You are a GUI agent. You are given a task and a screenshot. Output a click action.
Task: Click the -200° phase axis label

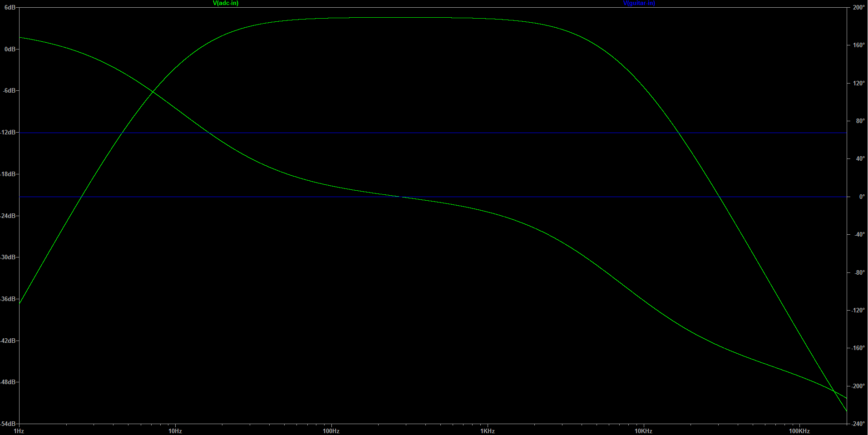[x=858, y=386]
